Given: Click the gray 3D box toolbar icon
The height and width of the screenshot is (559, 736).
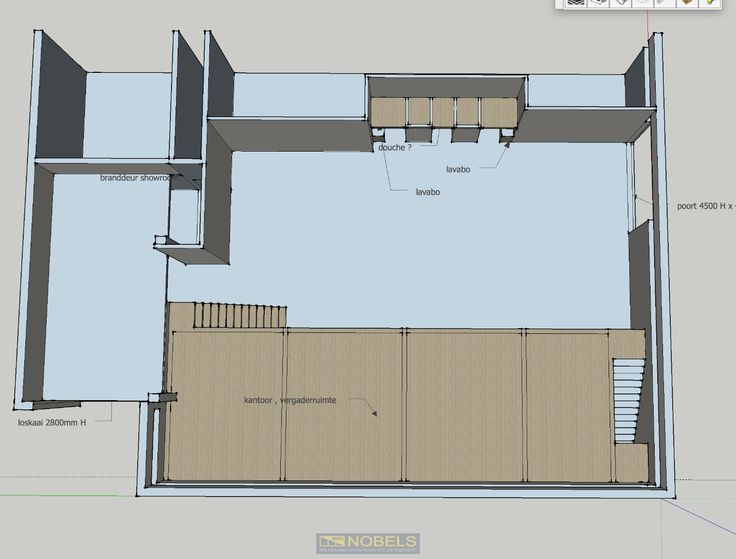Looking at the screenshot, I should pos(598,3).
